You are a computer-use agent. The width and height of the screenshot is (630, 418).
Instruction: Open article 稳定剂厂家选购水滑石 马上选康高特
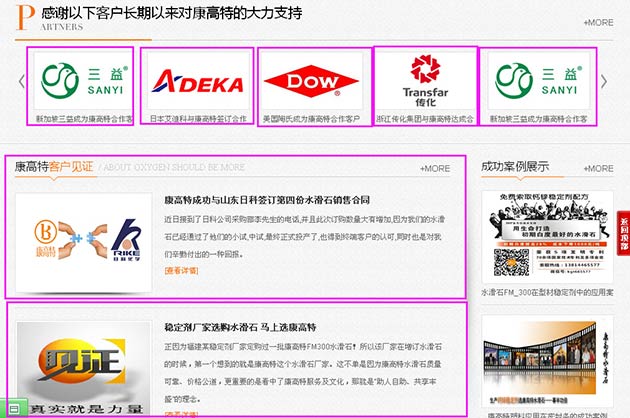point(240,327)
